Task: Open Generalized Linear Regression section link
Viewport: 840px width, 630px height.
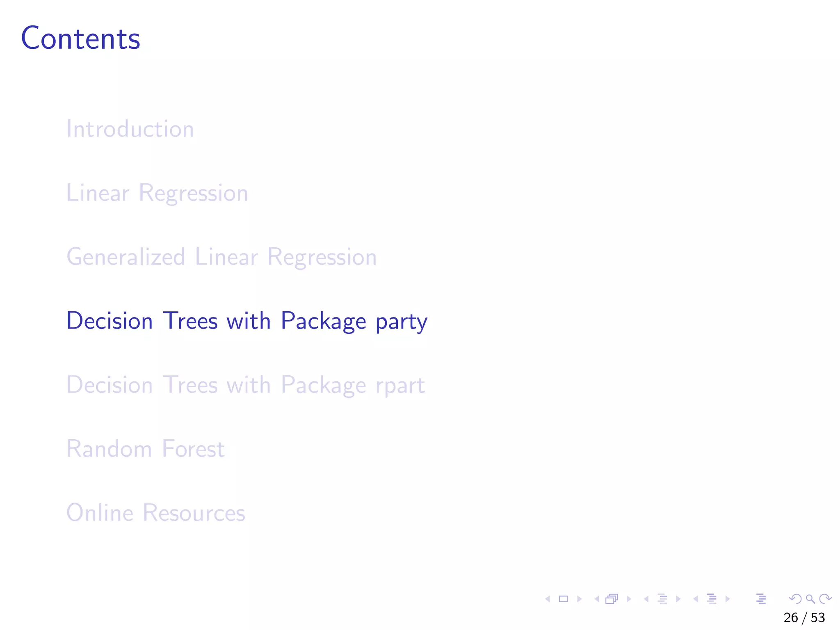Action: point(221,257)
